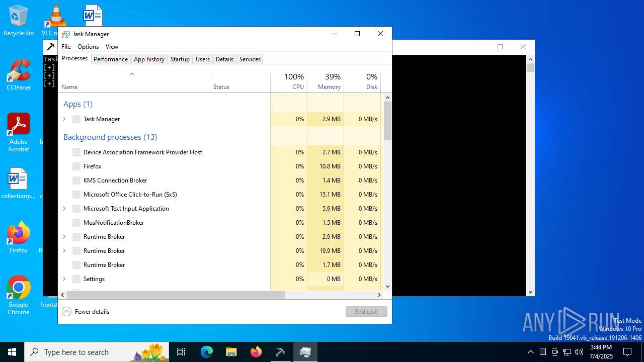This screenshot has width=644, height=362.
Task: Launch Microsoft Edge from the taskbar
Action: point(207,352)
